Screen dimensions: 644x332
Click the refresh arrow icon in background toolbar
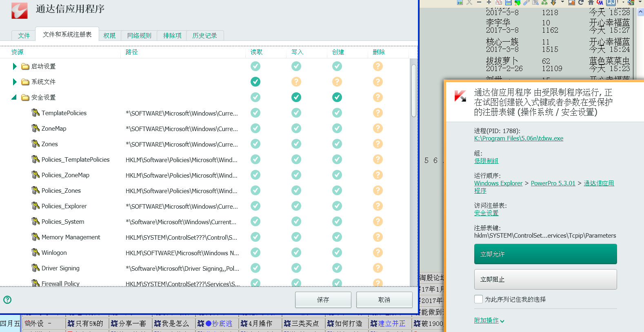[581, 2]
